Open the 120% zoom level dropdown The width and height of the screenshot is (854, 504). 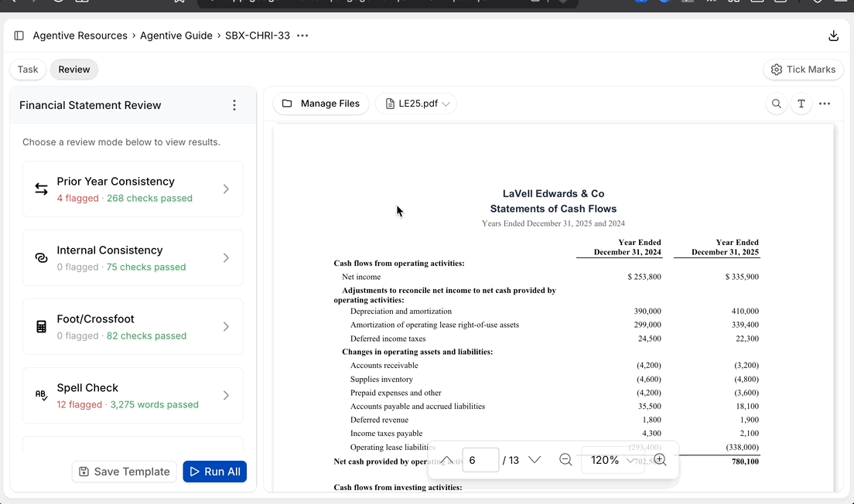(612, 460)
